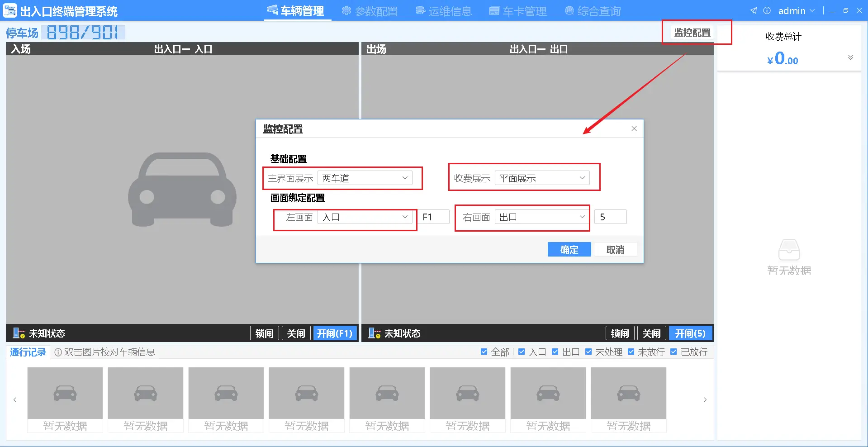
Task: Open the 综合查询 tab
Action: pos(593,11)
